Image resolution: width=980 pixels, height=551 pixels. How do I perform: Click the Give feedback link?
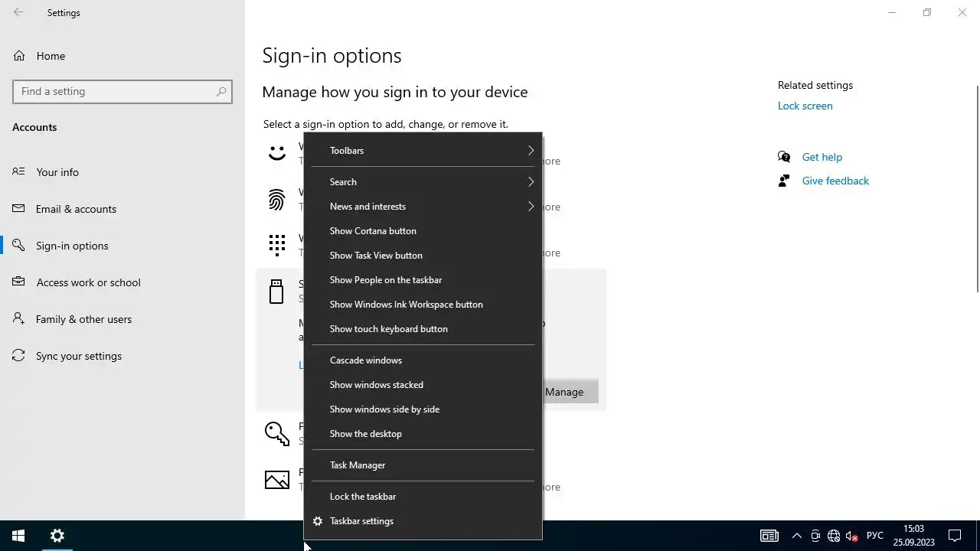835,181
